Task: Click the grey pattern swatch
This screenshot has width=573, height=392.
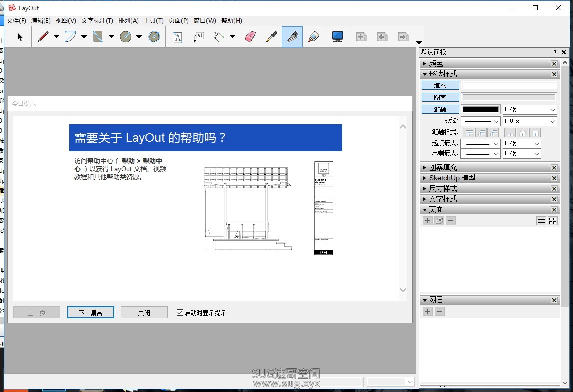Action: (509, 97)
